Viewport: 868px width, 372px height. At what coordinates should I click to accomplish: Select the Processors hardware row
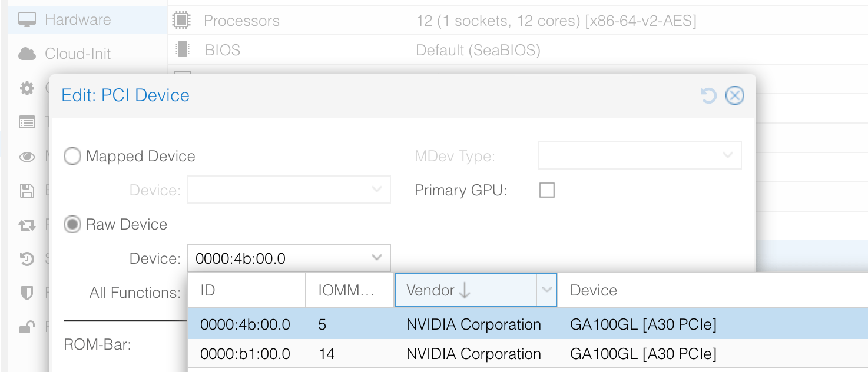click(518, 21)
